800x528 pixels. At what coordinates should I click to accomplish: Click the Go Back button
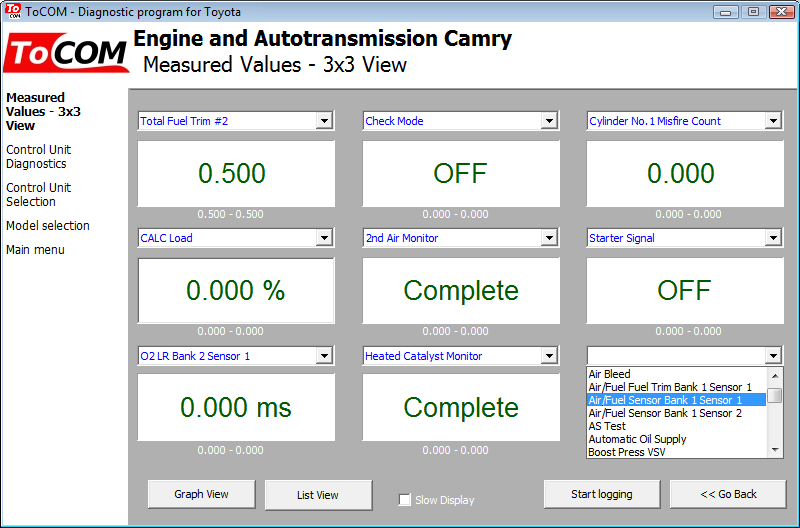[x=728, y=494]
